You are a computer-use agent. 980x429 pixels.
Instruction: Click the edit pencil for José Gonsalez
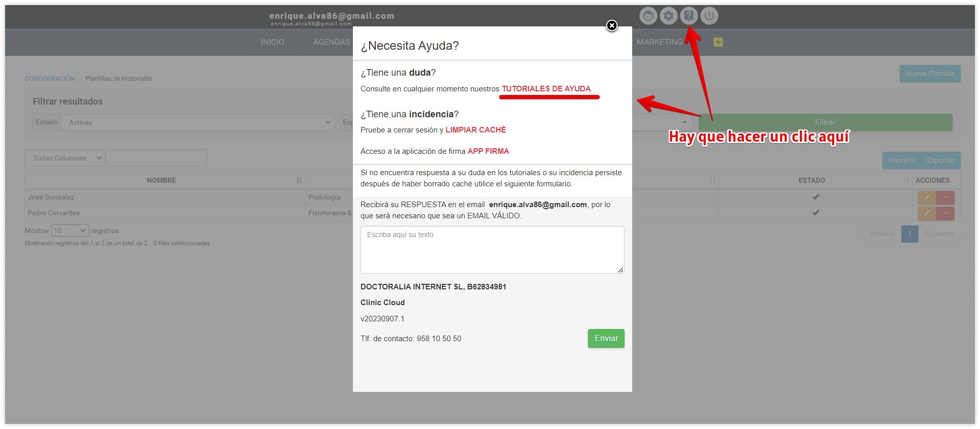coord(927,197)
